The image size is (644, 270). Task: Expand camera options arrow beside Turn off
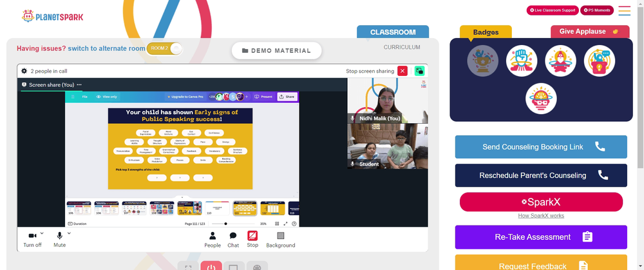click(x=42, y=233)
